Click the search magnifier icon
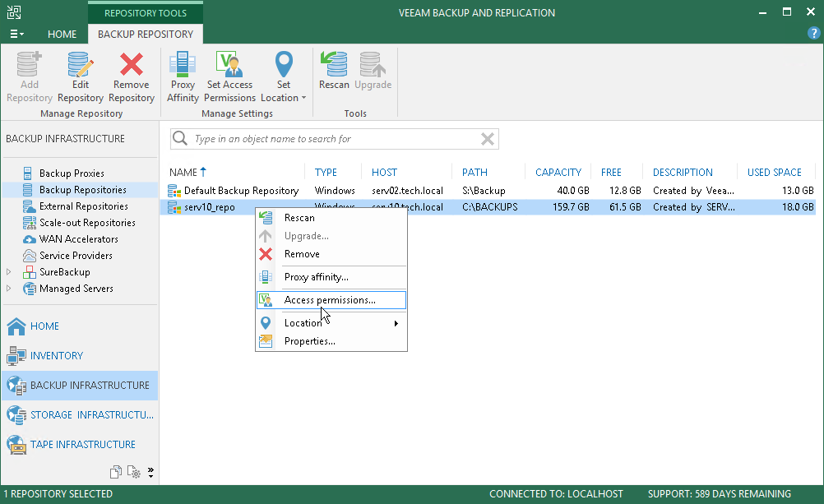The image size is (824, 504). pos(180,138)
